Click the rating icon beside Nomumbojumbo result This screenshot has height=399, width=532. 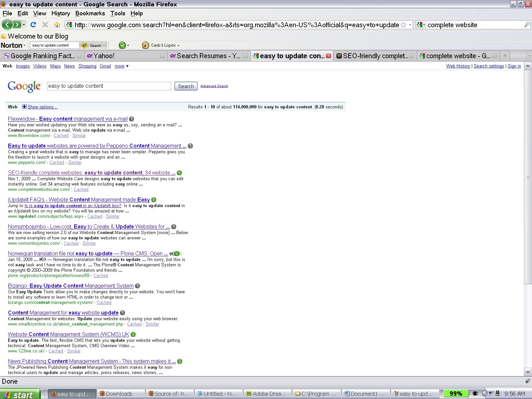(174, 227)
